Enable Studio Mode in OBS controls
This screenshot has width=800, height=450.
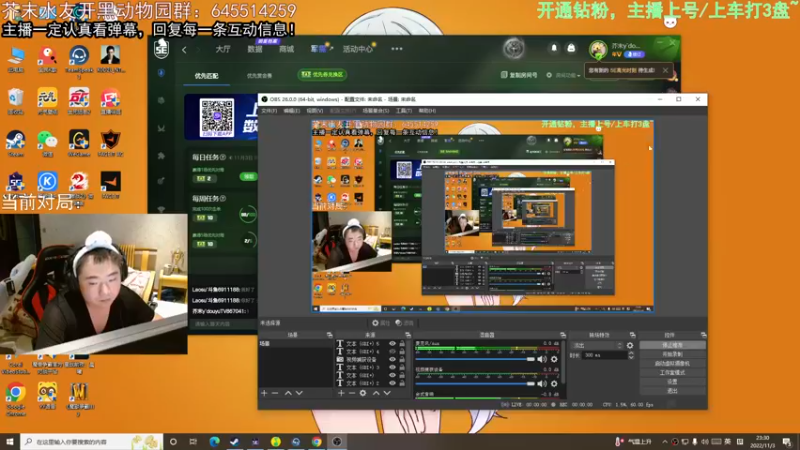click(x=672, y=372)
